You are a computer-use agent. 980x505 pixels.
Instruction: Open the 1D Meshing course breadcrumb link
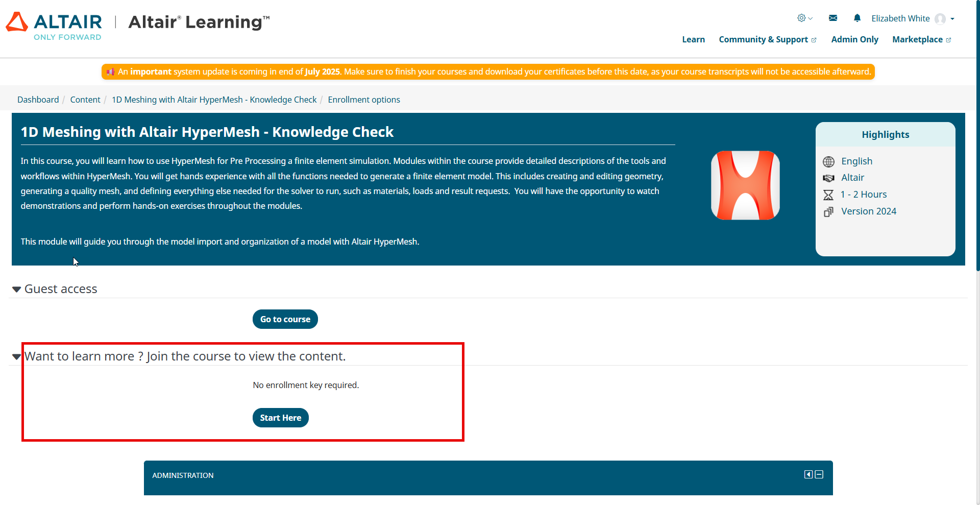coord(214,100)
